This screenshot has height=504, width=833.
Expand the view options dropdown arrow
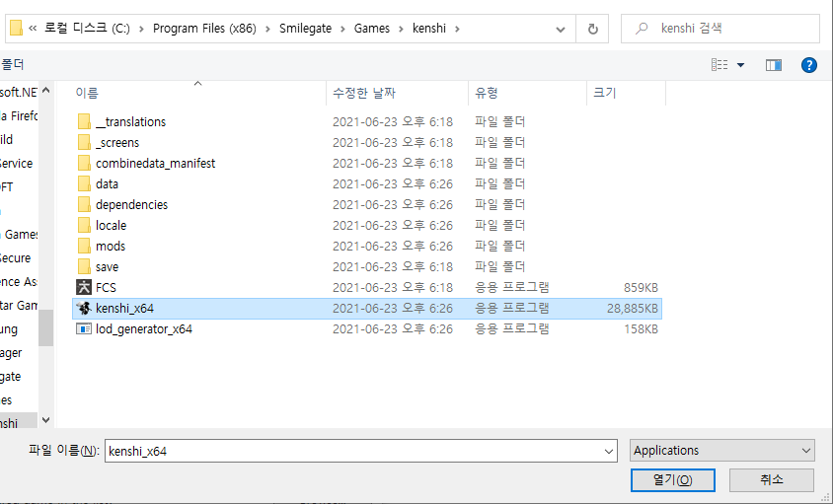click(740, 65)
